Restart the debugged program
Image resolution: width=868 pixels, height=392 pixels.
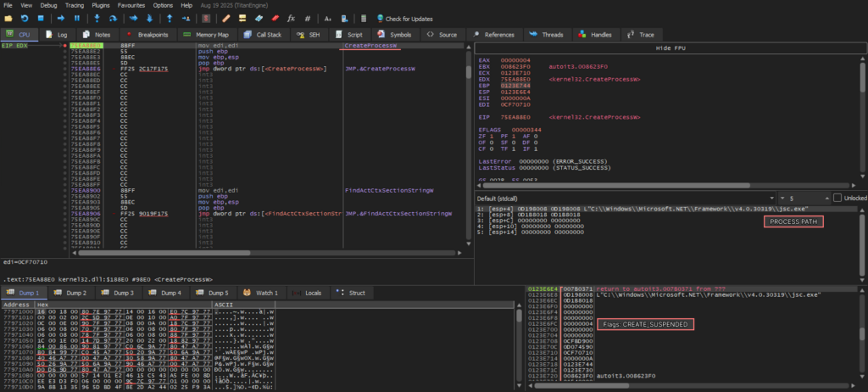click(25, 18)
